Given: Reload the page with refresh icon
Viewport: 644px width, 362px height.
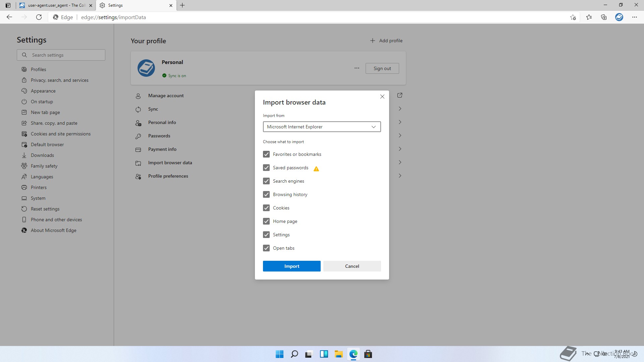Looking at the screenshot, I should pyautogui.click(x=39, y=17).
